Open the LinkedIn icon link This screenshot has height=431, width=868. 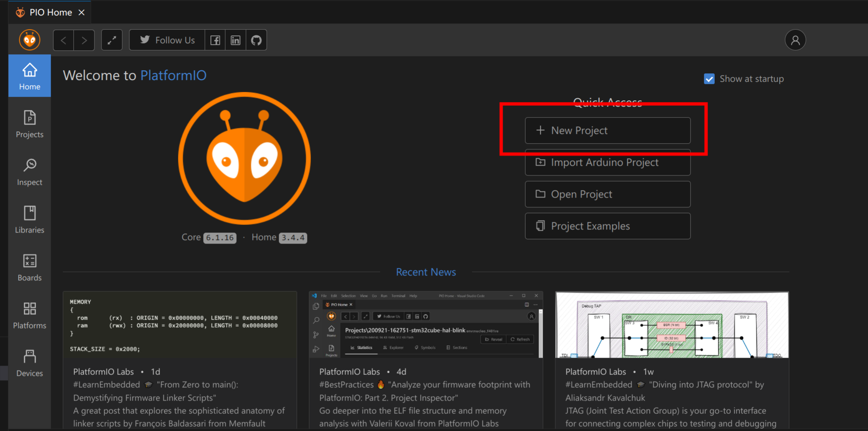[235, 40]
